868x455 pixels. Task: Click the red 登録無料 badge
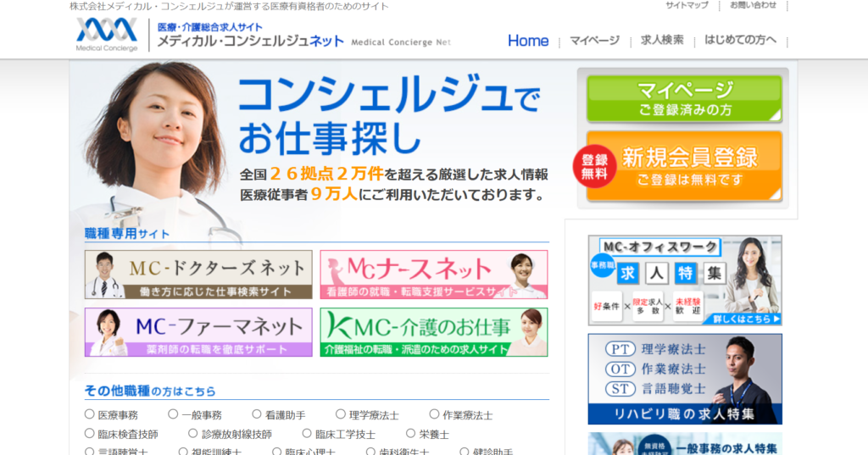[x=594, y=167]
